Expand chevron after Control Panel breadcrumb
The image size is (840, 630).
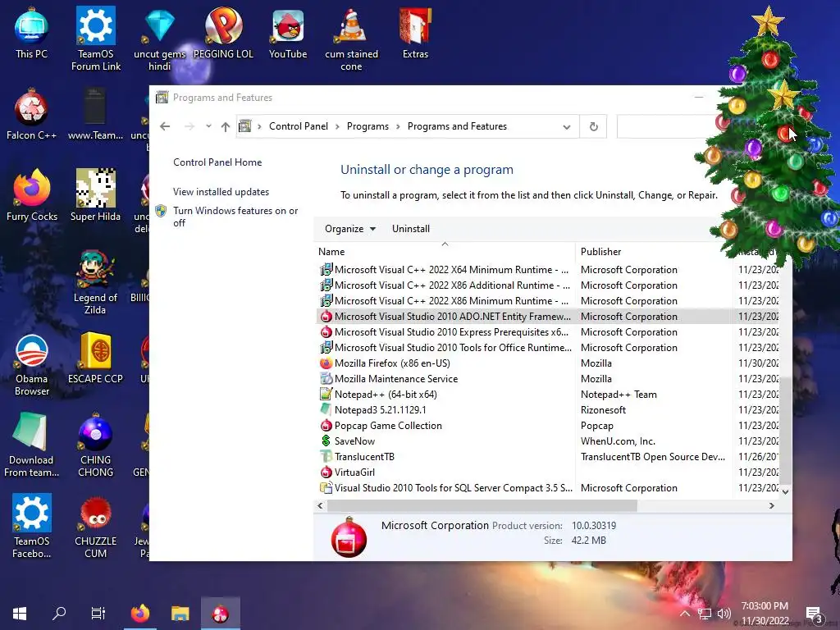337,126
